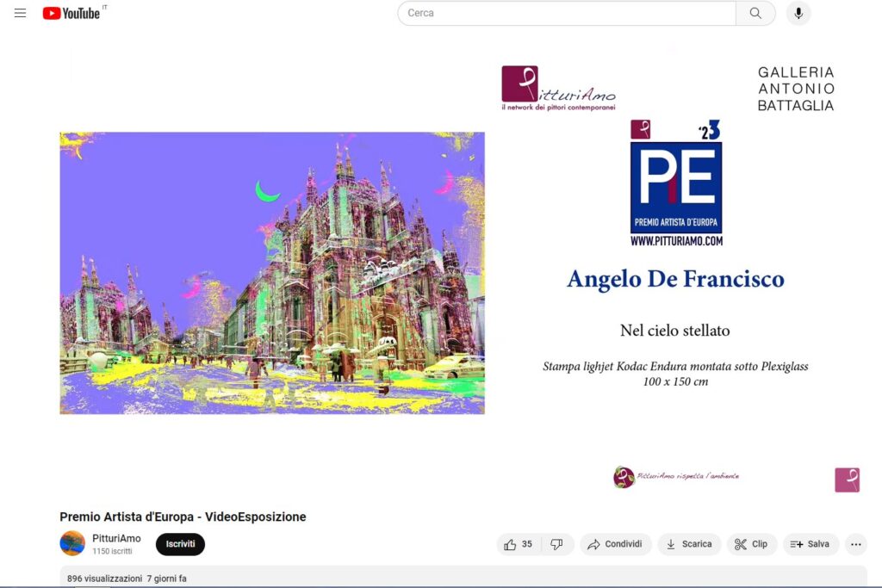Click the Milan cathedral artwork in video
Image resolution: width=882 pixels, height=588 pixels.
[272, 273]
